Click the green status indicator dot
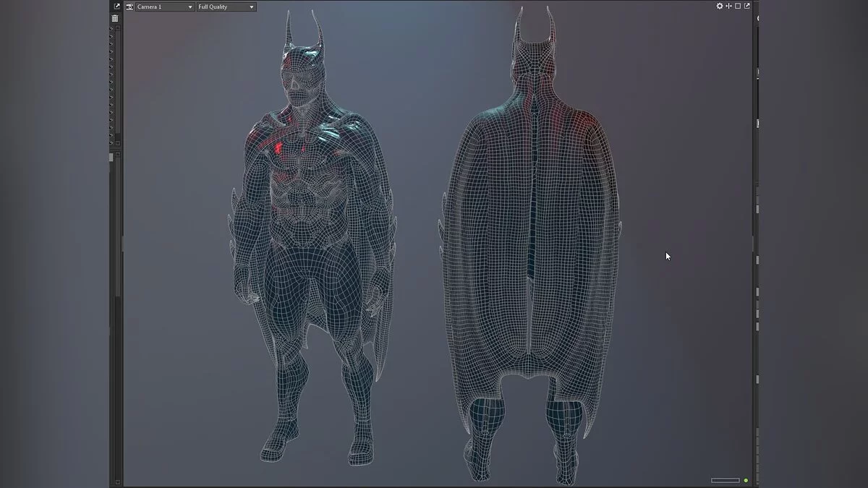868x488 pixels. point(746,480)
